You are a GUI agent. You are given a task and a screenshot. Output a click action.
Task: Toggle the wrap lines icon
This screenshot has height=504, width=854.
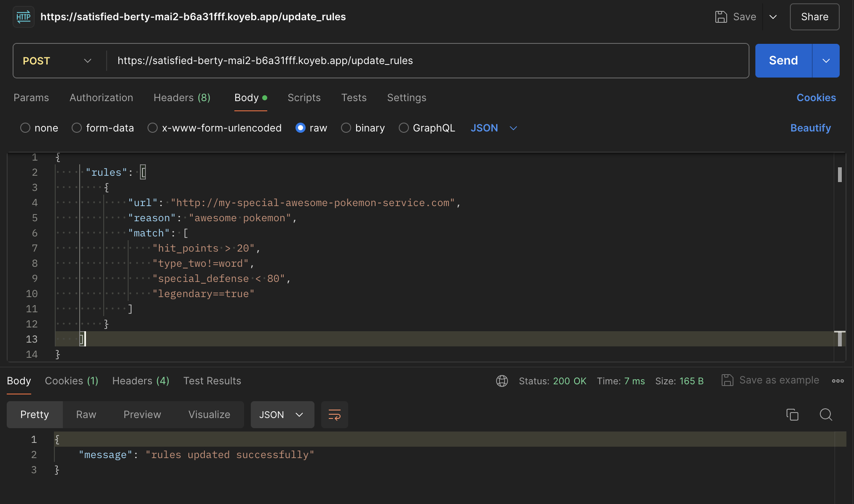point(335,415)
